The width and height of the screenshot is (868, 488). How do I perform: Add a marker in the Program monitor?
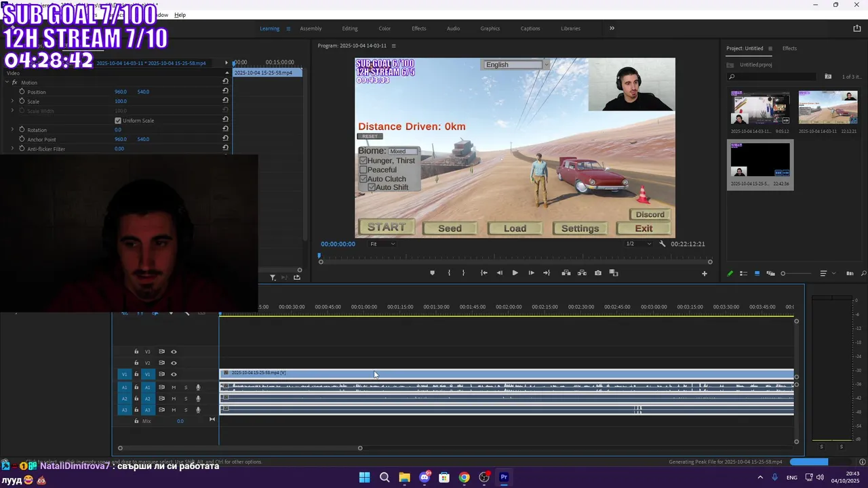click(432, 273)
